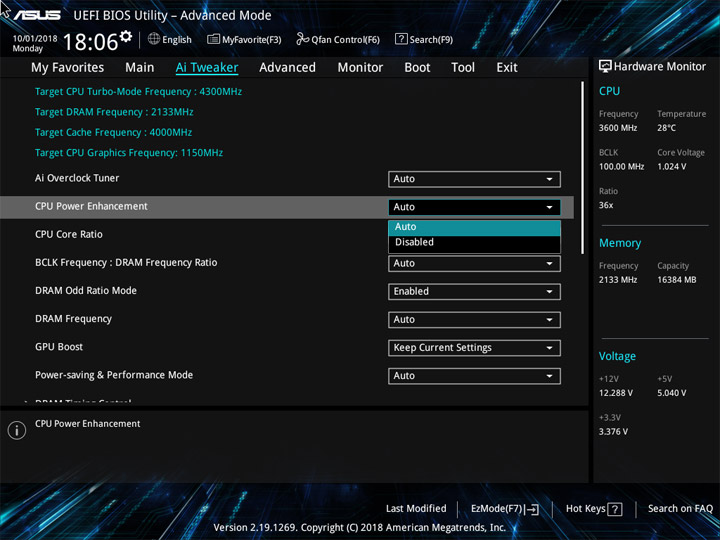Click the Voltage section heading
This screenshot has height=540, width=720.
[617, 356]
